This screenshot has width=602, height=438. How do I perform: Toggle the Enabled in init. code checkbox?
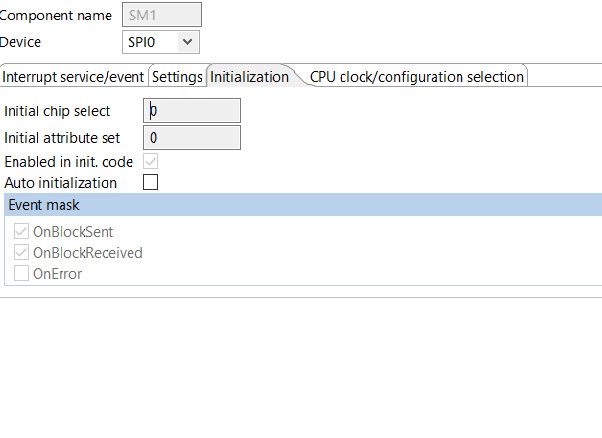[151, 161]
